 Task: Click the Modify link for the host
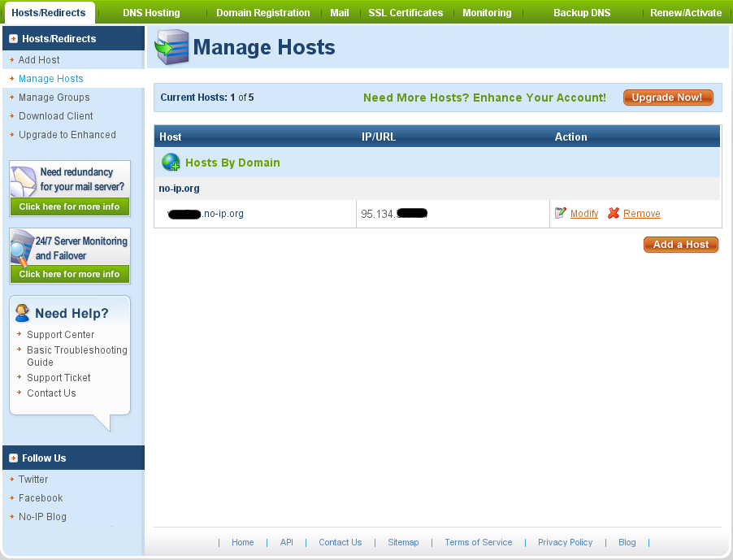tap(583, 214)
